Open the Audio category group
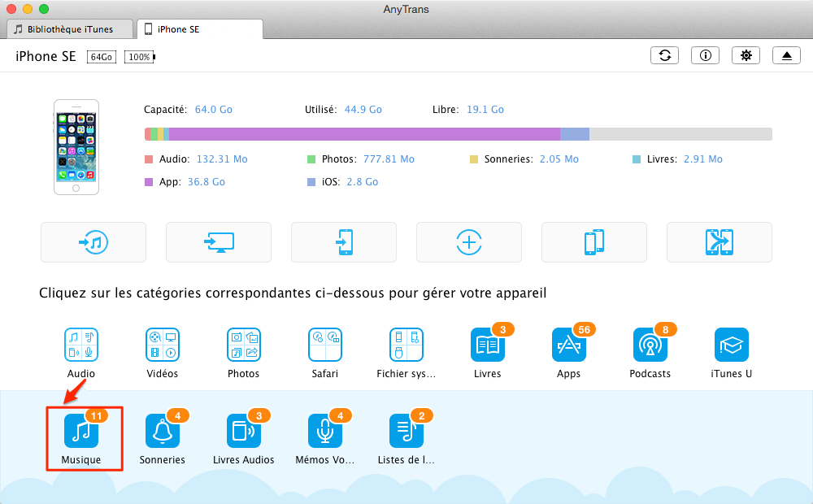The width and height of the screenshot is (813, 504). click(x=81, y=345)
